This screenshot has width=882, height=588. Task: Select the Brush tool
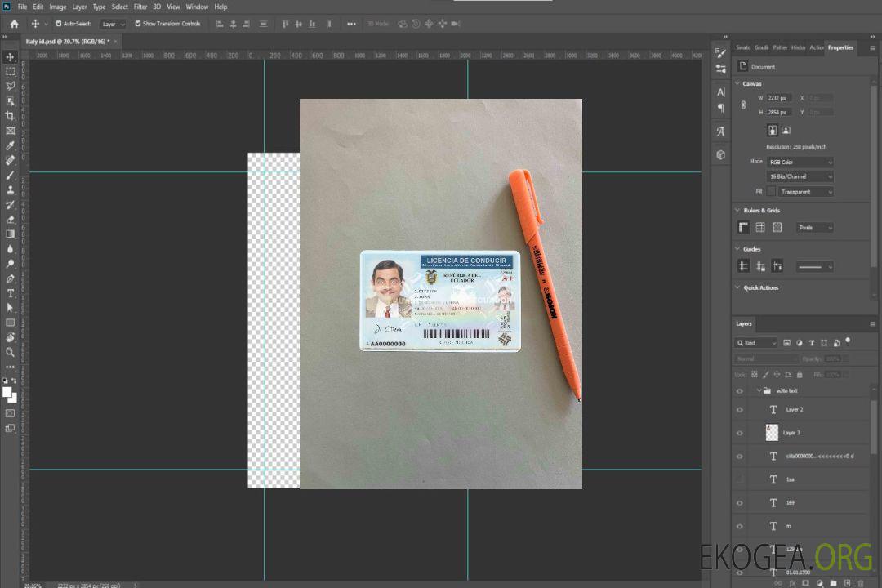pos(10,175)
